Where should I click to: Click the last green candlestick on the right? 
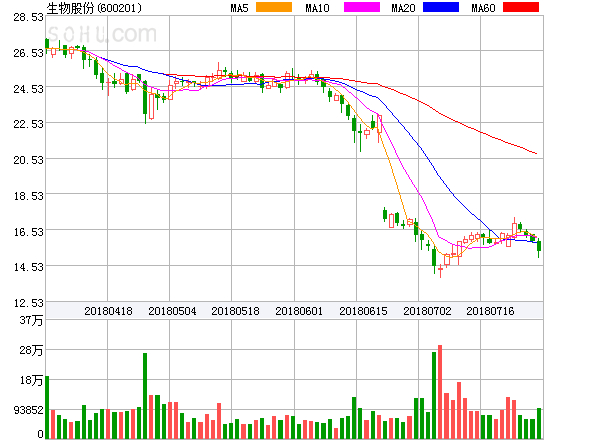(539, 247)
